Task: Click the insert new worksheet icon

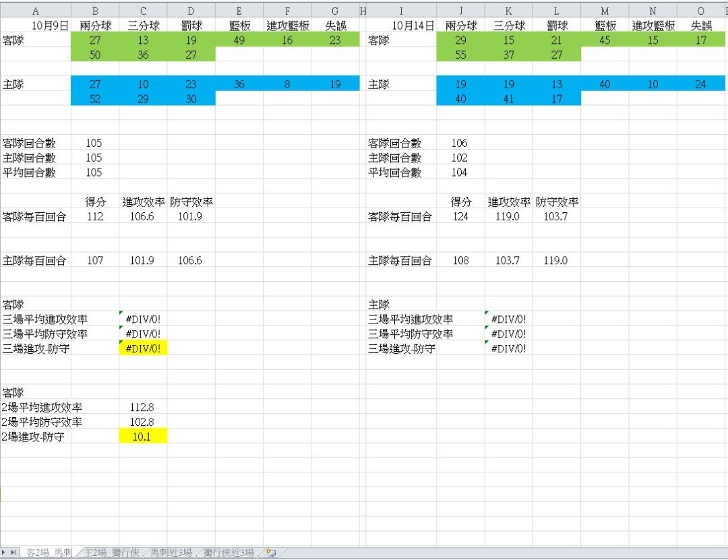Action: (272, 553)
